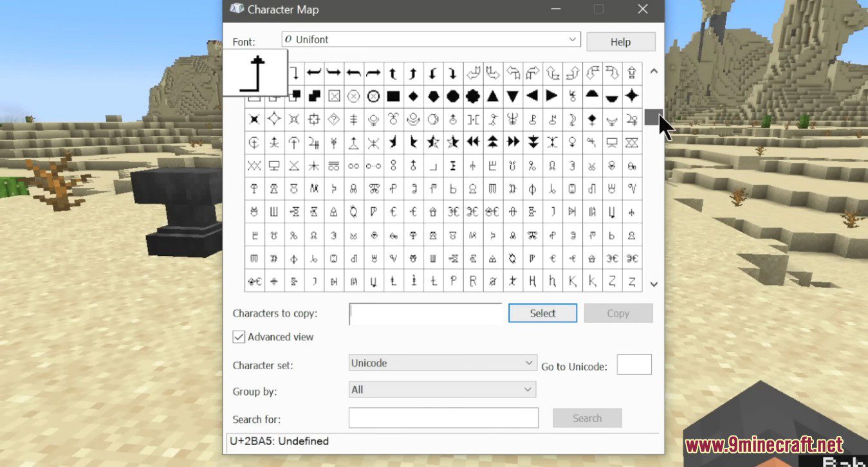The width and height of the screenshot is (868, 467).
Task: Pick the P with stroke character
Action: 453,281
